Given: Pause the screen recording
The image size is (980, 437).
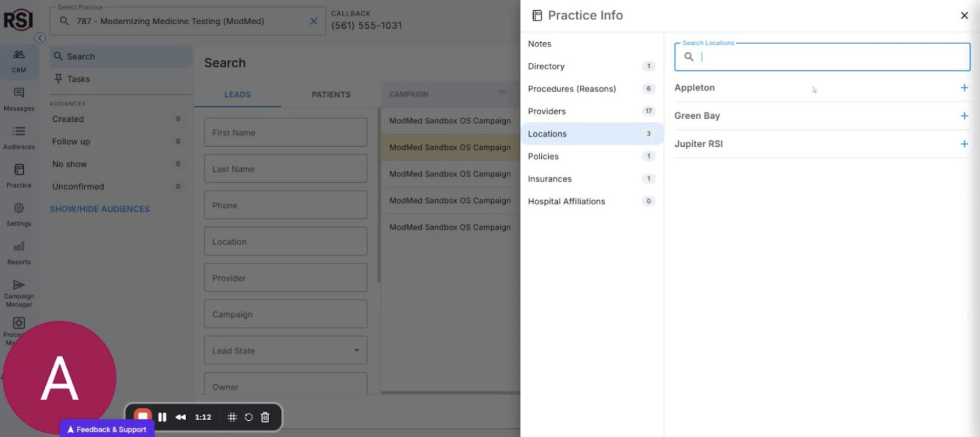Looking at the screenshot, I should tap(162, 417).
